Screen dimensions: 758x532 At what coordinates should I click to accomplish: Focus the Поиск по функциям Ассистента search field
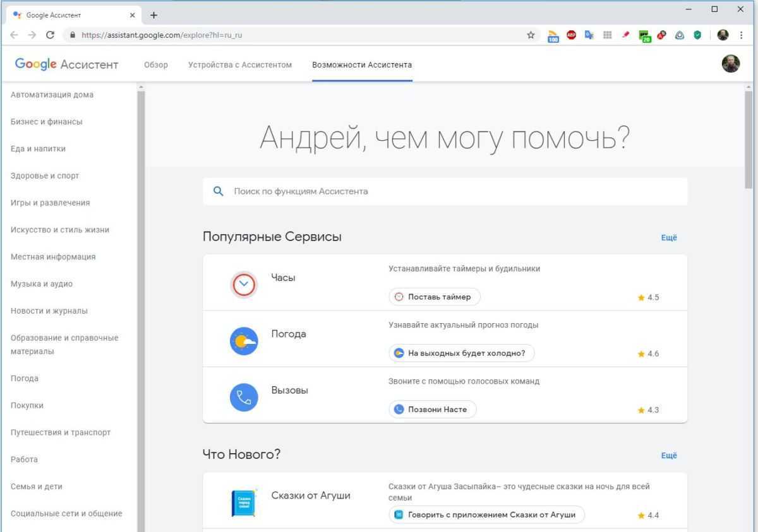(445, 191)
